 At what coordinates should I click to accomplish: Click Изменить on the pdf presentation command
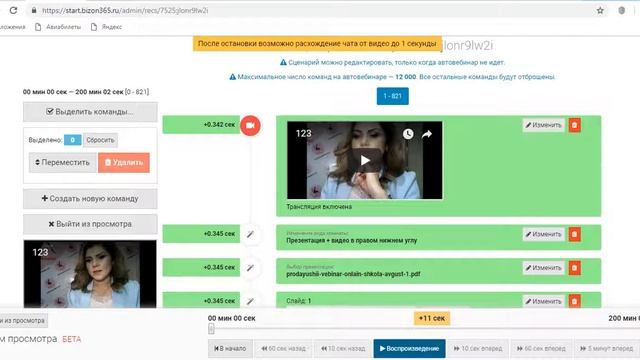543,268
